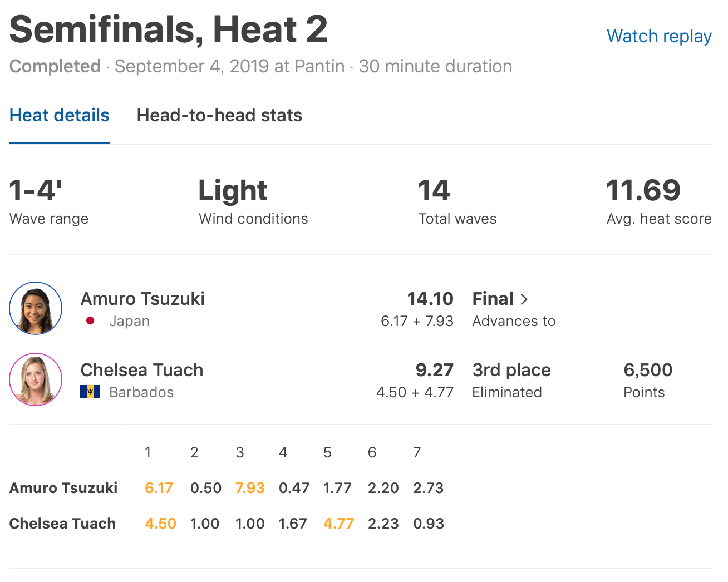Select Chelsea Tuach's 4.77 wave score

point(338,524)
